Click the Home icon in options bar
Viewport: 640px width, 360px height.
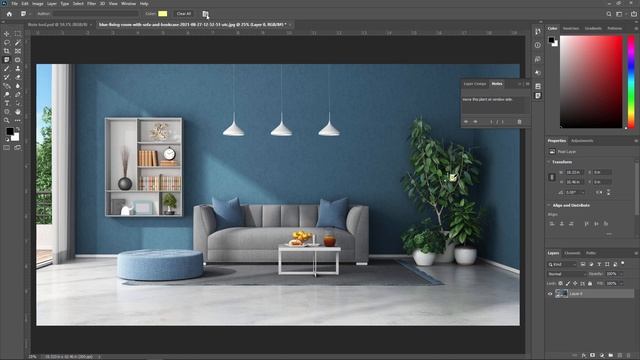click(9, 14)
